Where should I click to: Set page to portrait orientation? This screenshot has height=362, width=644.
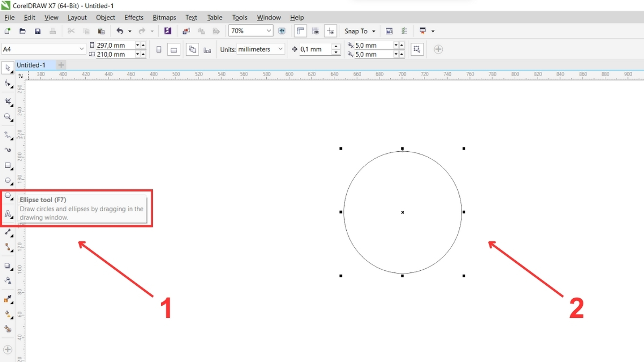click(159, 49)
